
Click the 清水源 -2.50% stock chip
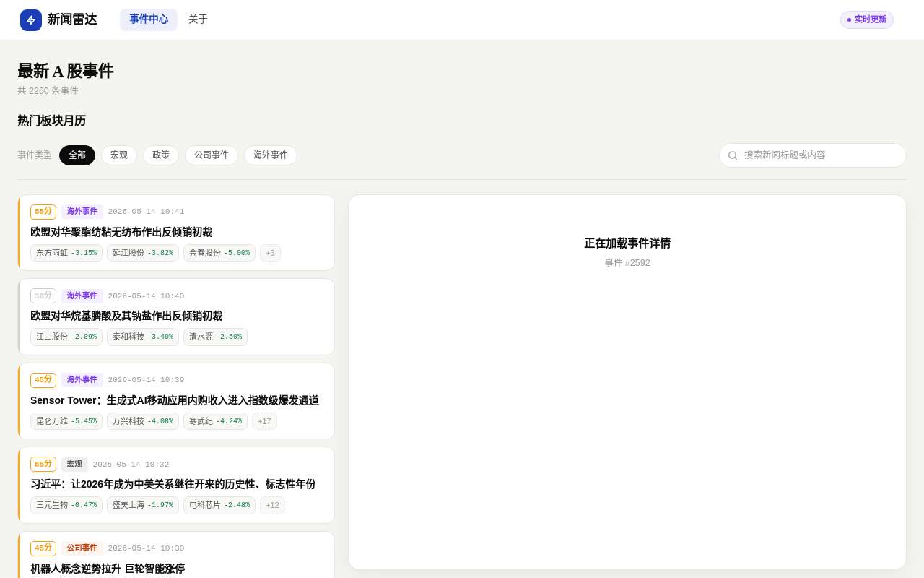pyautogui.click(x=215, y=337)
